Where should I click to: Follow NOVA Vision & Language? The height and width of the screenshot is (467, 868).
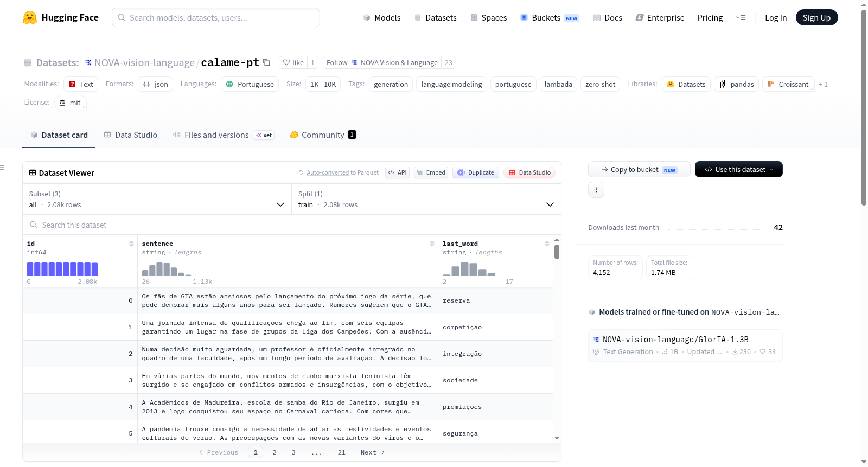(382, 62)
